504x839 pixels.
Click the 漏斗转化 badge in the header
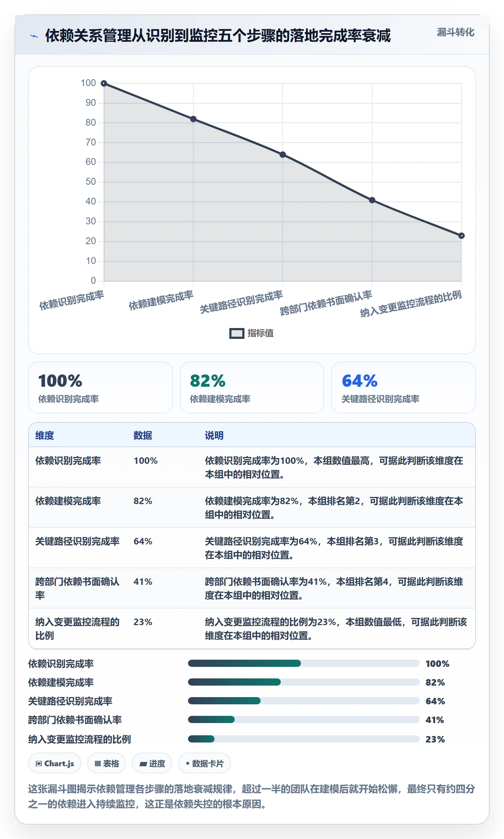tap(455, 32)
